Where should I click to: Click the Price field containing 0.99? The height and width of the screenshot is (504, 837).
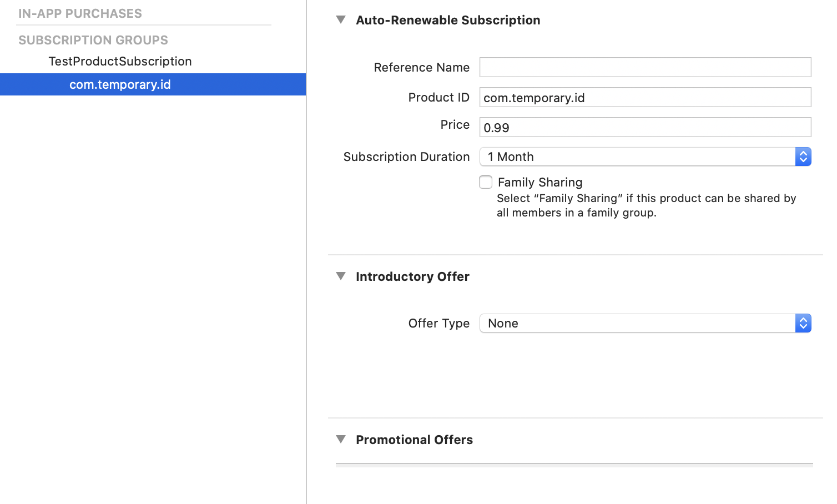point(645,128)
